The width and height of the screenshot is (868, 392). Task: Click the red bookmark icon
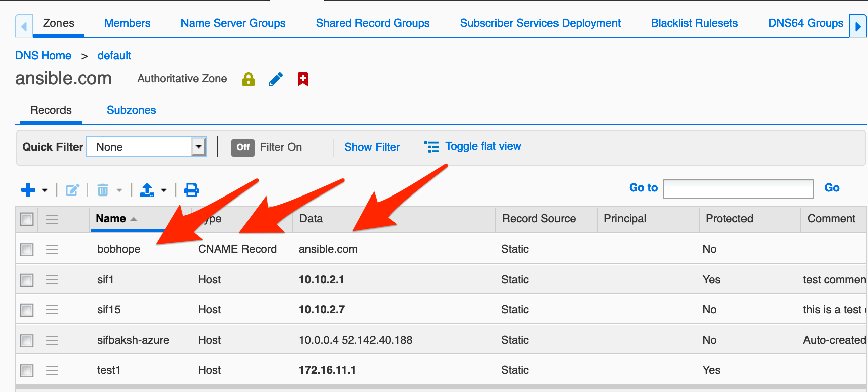pos(303,79)
